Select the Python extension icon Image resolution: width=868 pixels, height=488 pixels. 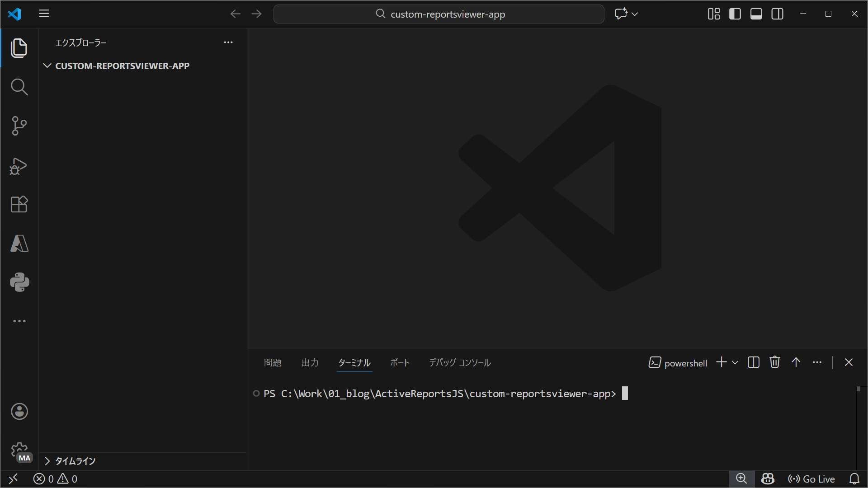pyautogui.click(x=19, y=282)
